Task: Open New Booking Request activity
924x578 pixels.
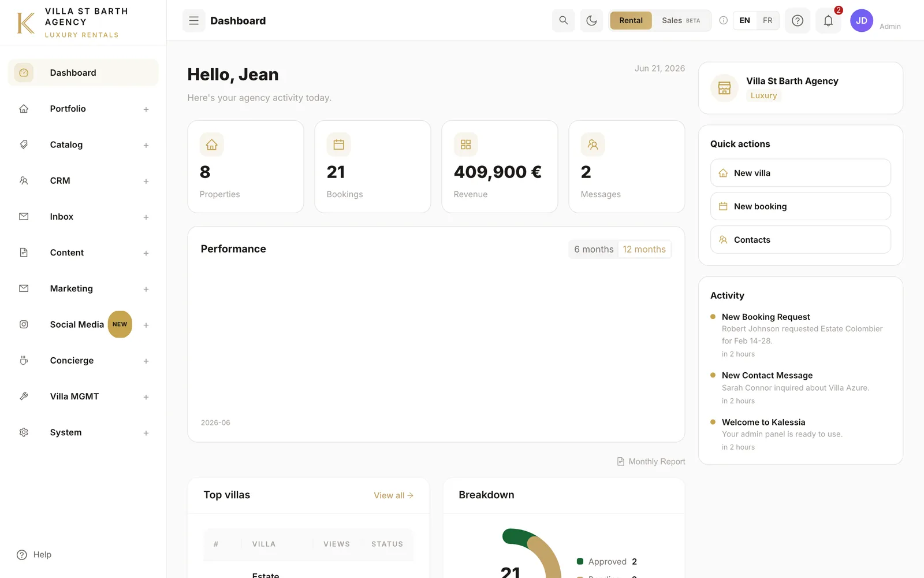Action: 800,335
